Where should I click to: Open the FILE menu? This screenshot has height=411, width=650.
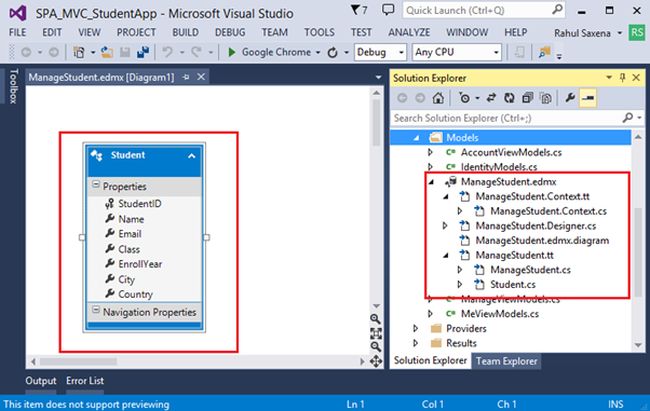tap(17, 32)
